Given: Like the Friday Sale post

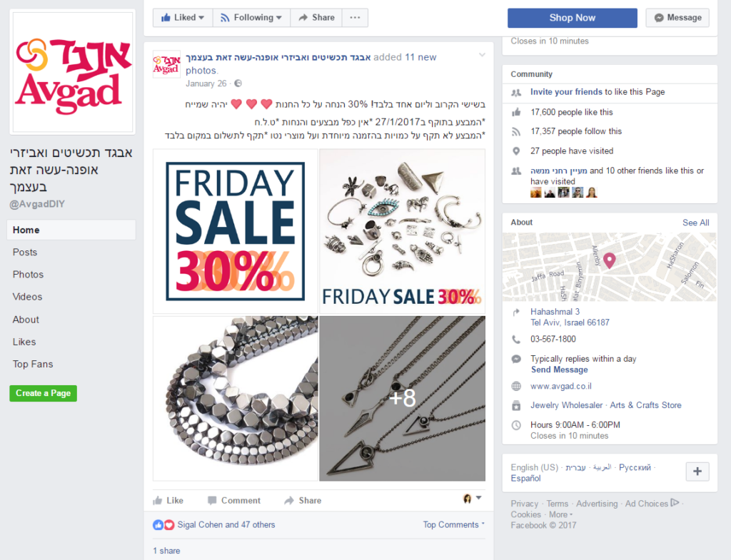Looking at the screenshot, I should [x=168, y=500].
